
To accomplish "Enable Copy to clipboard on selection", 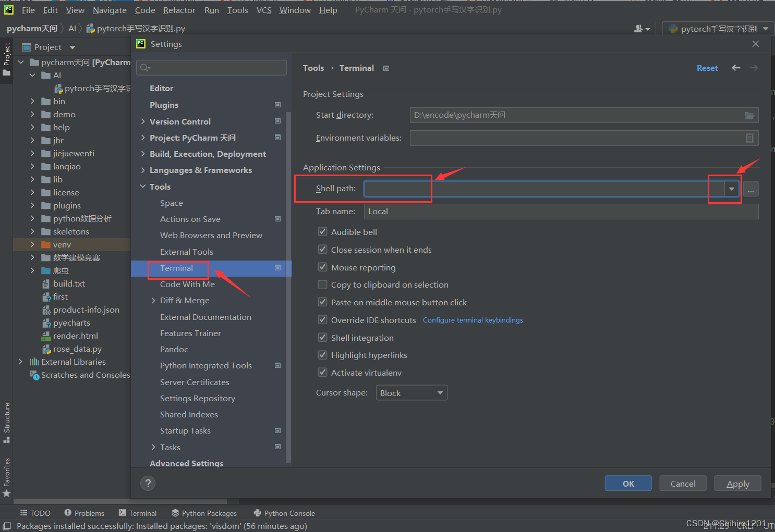I will (x=323, y=284).
